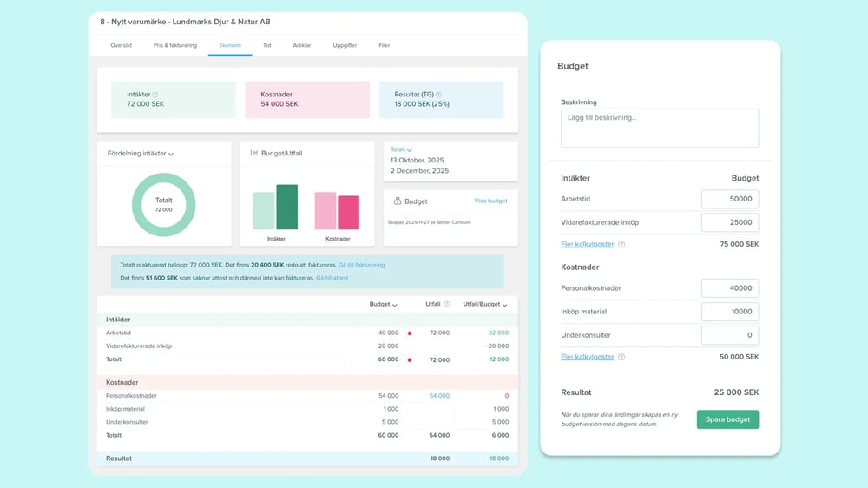Follow the Visa budget link

(490, 201)
